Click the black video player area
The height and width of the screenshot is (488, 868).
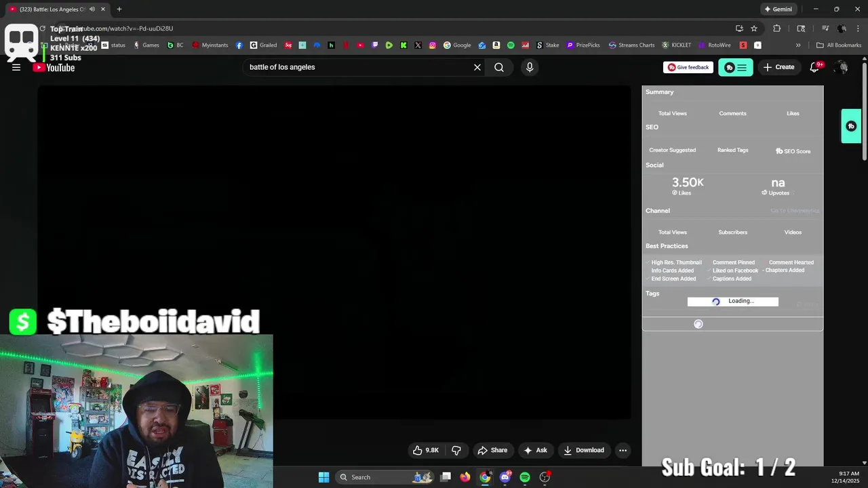(334, 252)
